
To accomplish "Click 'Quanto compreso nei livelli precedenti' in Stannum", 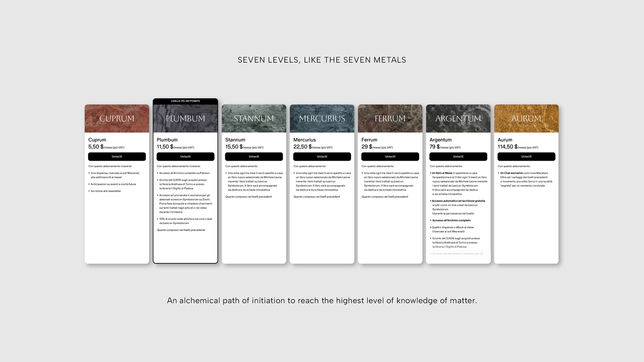I will click(249, 197).
